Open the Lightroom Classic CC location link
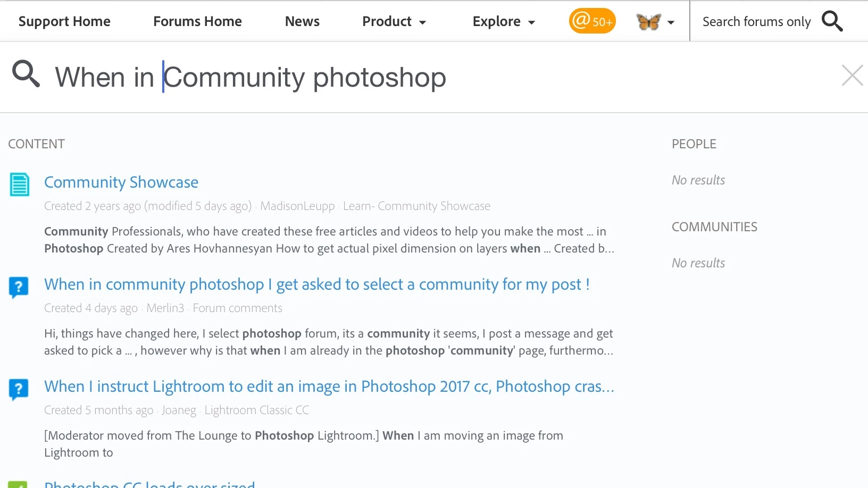 click(x=256, y=410)
